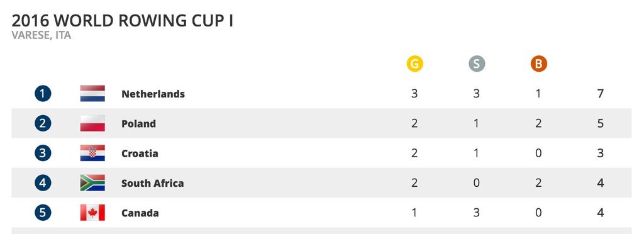Click the Croatia flag icon
The image size is (644, 234).
92,153
